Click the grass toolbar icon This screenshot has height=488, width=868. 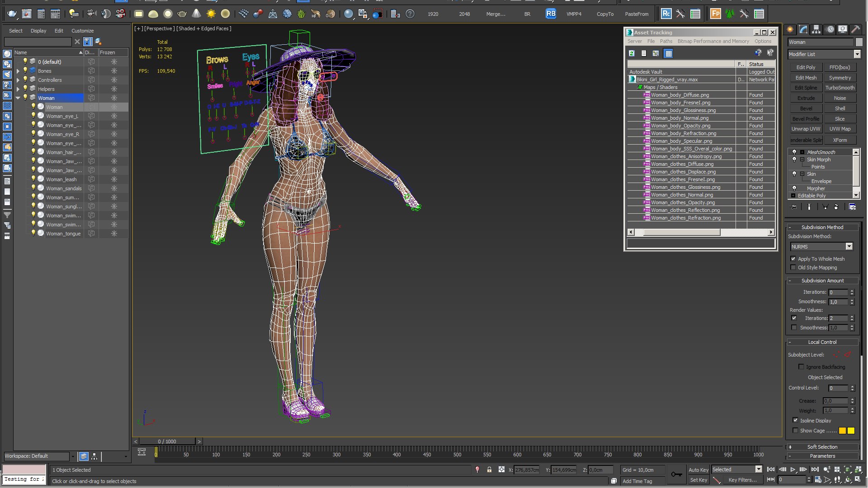click(x=302, y=14)
